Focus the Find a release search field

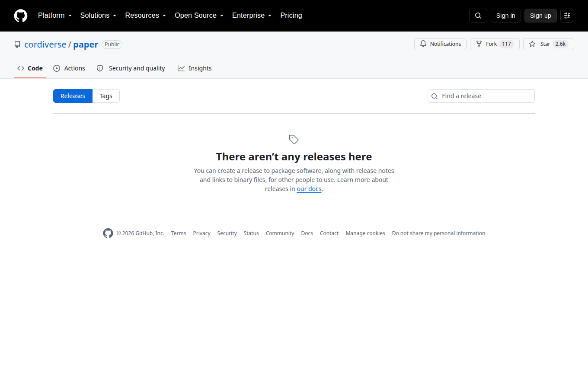(x=481, y=96)
